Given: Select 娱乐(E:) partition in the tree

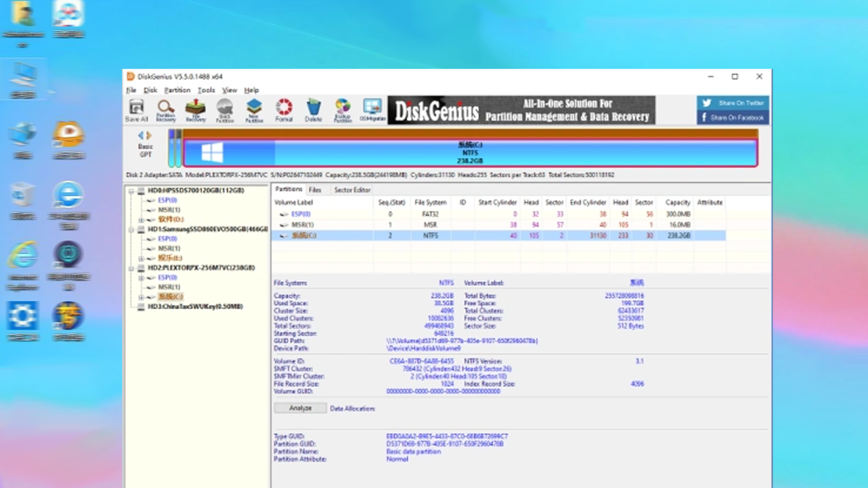Looking at the screenshot, I should 170,258.
